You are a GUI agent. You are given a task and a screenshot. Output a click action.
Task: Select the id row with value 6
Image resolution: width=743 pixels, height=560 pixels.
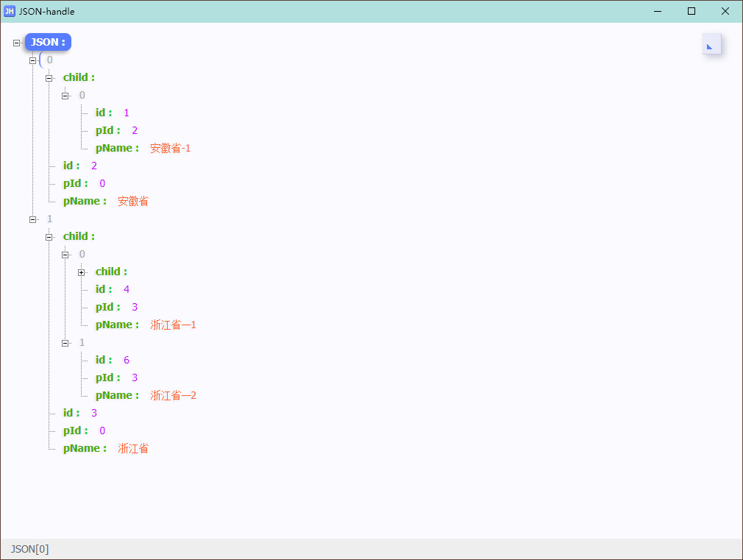click(x=113, y=360)
